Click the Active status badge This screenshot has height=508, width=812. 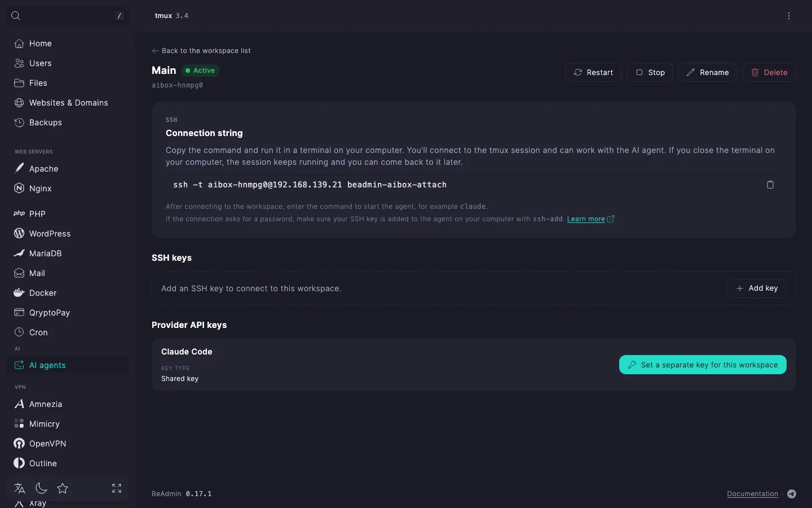click(200, 71)
